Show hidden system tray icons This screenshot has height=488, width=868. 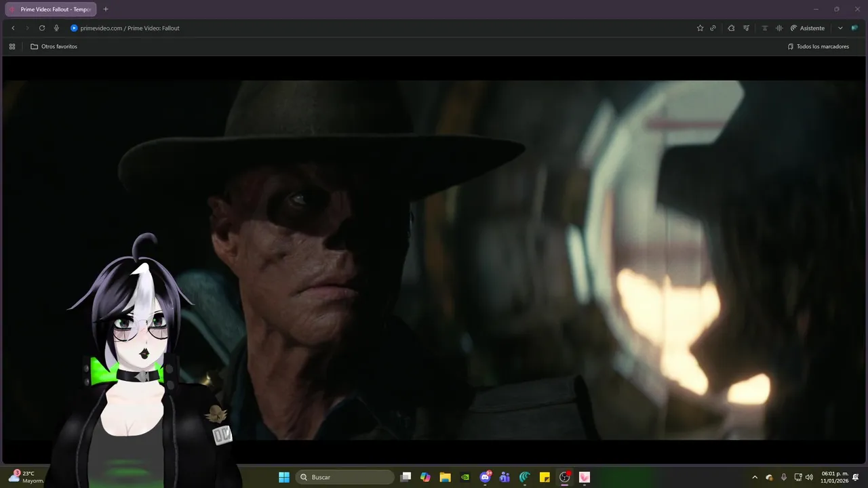coord(755,477)
